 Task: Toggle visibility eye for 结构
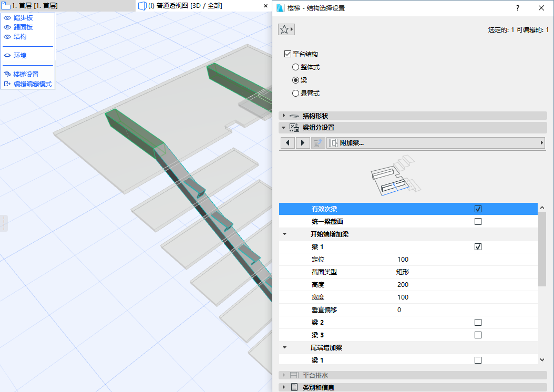click(7, 37)
